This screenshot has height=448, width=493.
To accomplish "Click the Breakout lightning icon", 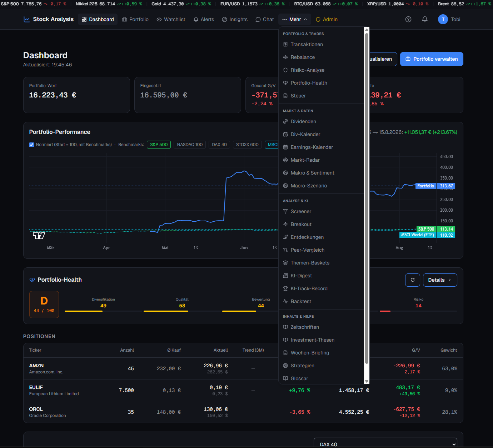I will [x=285, y=224].
